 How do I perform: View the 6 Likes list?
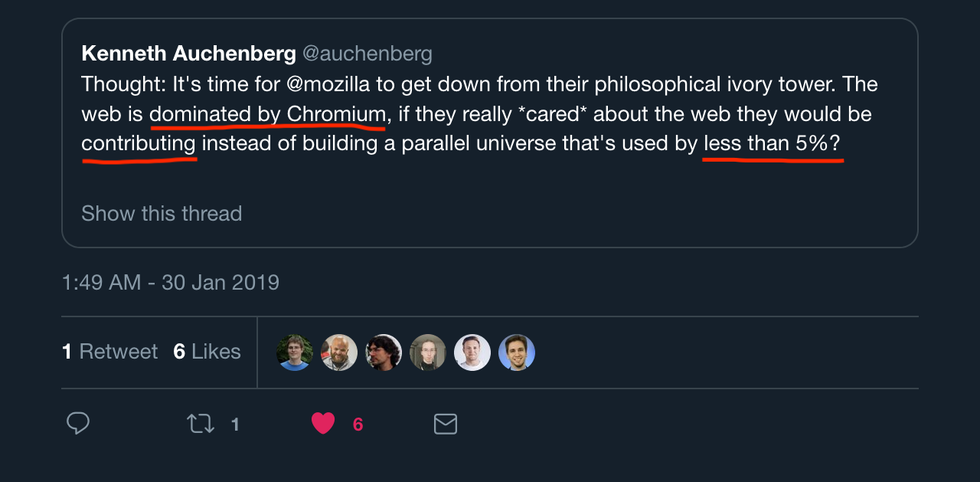click(207, 352)
